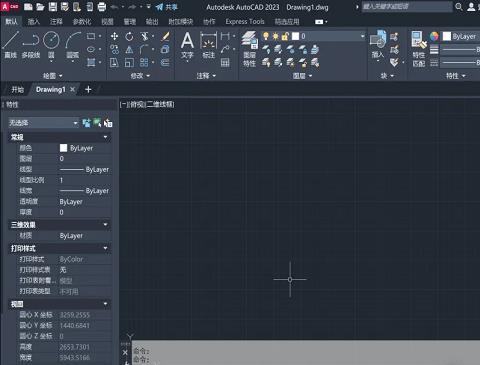Choose the Hatch draw icon

[x=91, y=62]
